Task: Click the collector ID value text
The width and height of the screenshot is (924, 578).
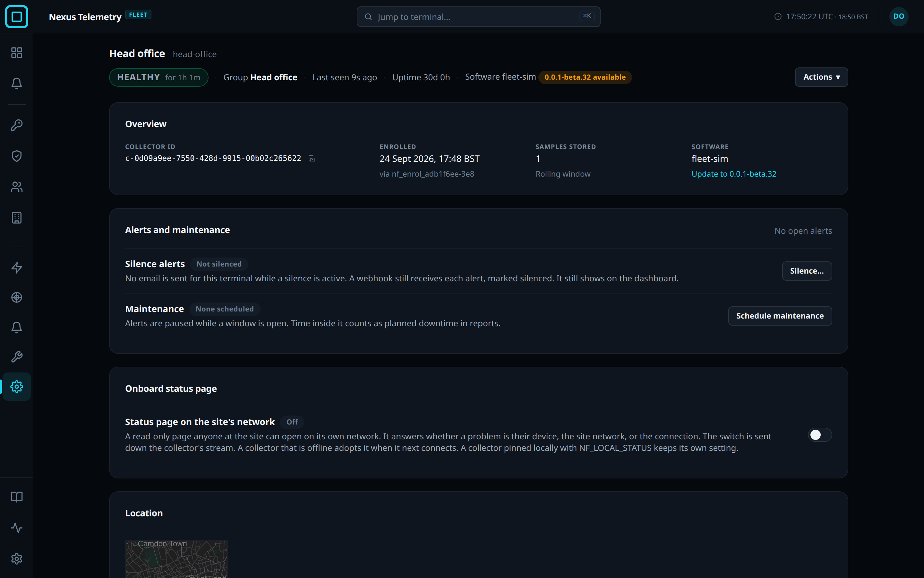Action: (213, 158)
